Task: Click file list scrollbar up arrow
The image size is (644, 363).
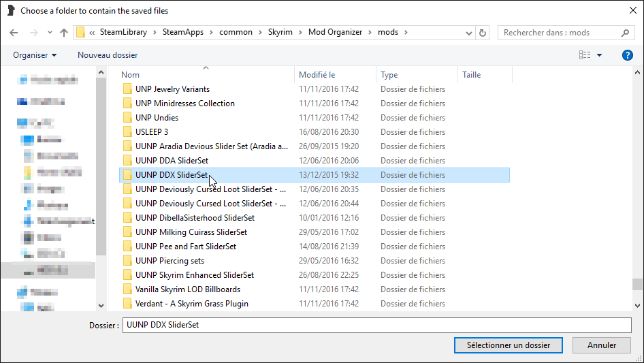Action: 637,73
